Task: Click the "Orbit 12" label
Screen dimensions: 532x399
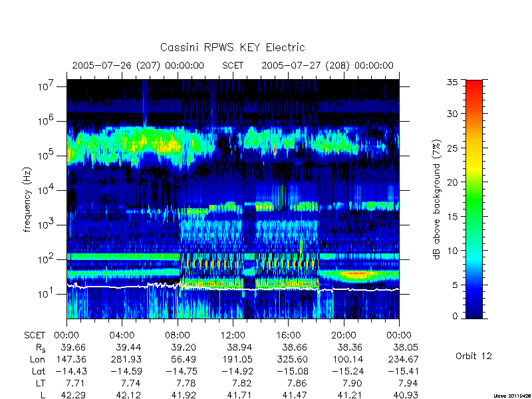Action: 473,356
